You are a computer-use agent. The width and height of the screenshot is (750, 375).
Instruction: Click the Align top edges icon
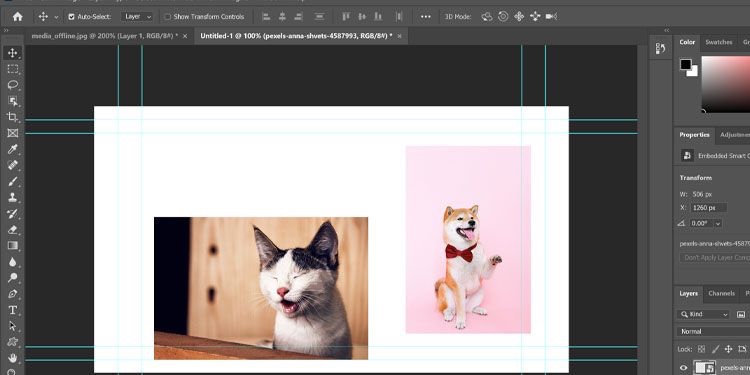346,17
